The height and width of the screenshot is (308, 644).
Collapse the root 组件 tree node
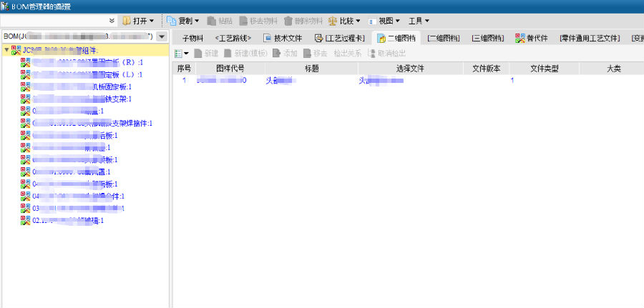(x=6, y=50)
